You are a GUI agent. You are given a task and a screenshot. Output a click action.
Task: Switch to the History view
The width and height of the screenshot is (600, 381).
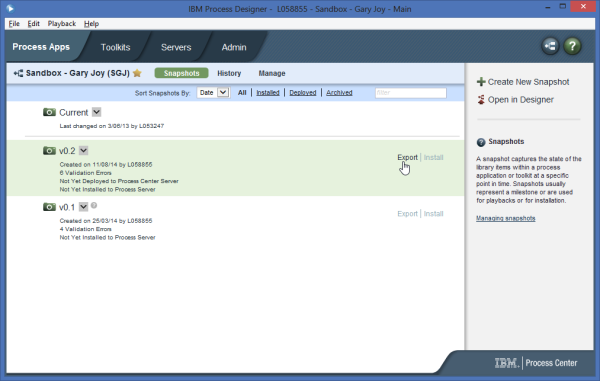[229, 73]
